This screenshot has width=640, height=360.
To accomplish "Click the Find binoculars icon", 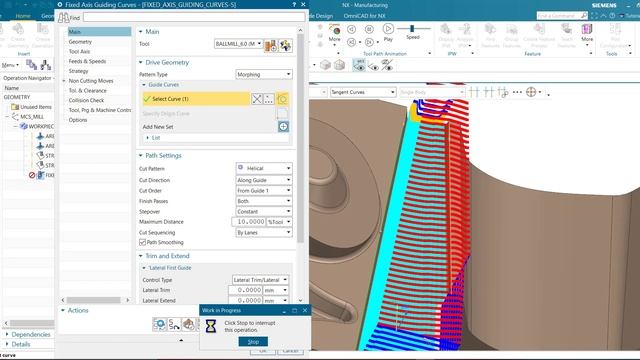I will click(x=64, y=18).
